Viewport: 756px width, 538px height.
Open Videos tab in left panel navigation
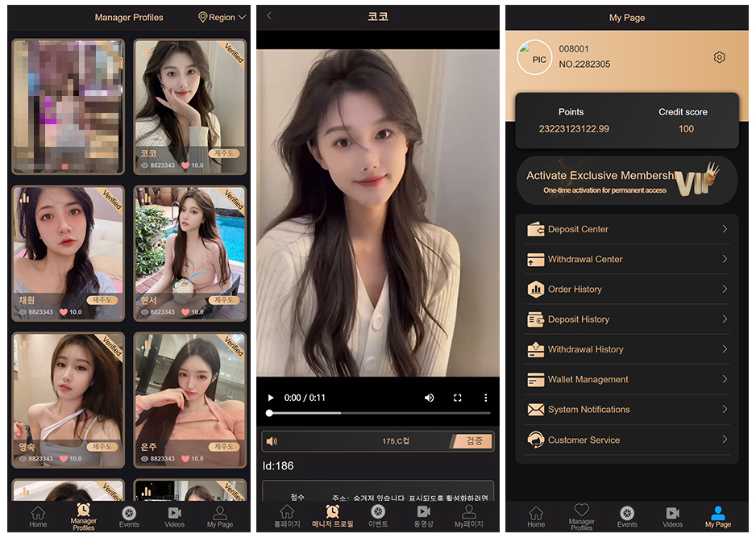click(175, 517)
